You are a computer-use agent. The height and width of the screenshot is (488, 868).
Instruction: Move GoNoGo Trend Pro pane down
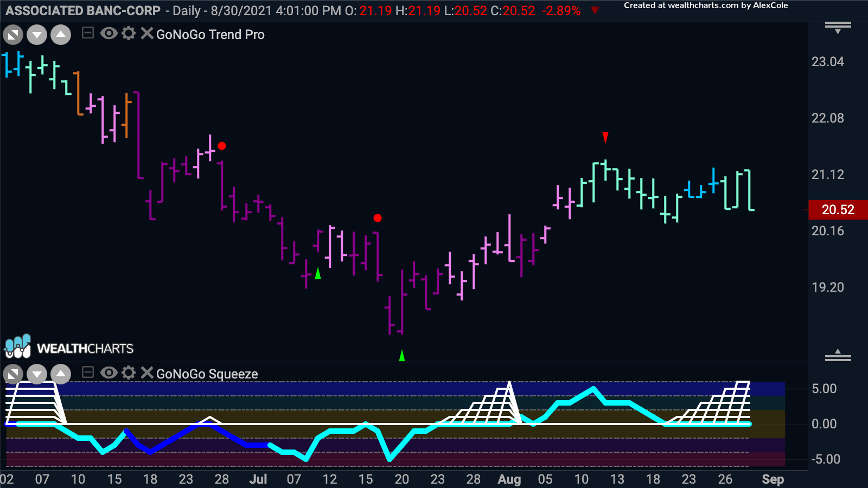pos(37,35)
